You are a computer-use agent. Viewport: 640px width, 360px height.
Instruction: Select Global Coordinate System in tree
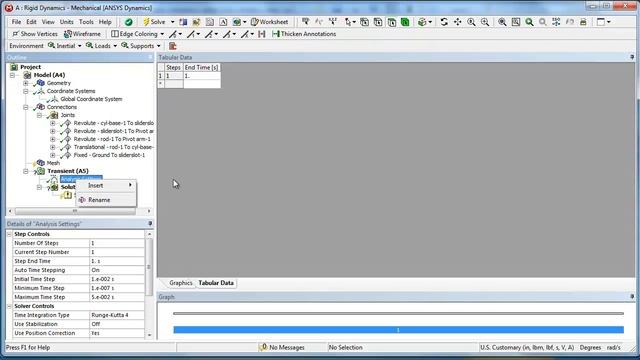pyautogui.click(x=91, y=99)
